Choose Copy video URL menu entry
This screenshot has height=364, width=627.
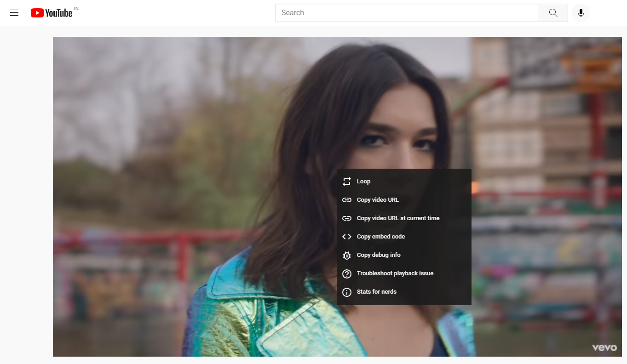click(x=404, y=200)
